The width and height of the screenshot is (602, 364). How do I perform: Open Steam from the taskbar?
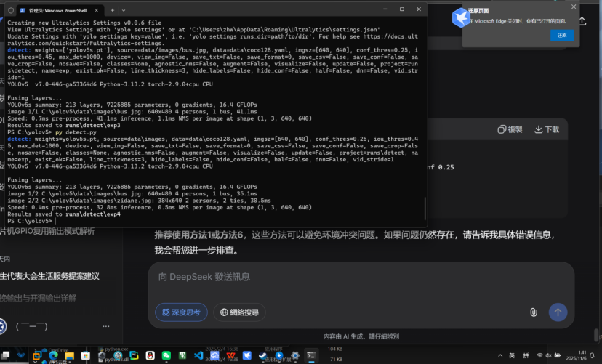pos(263,355)
